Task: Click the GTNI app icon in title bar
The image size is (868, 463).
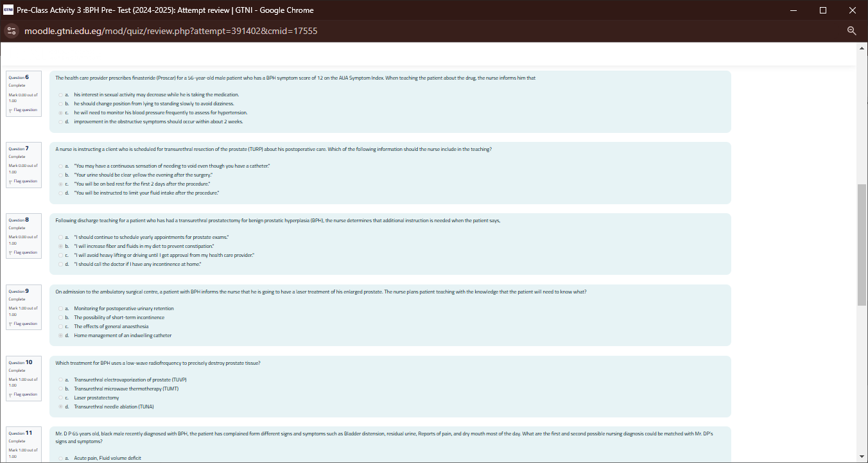Action: (10, 10)
